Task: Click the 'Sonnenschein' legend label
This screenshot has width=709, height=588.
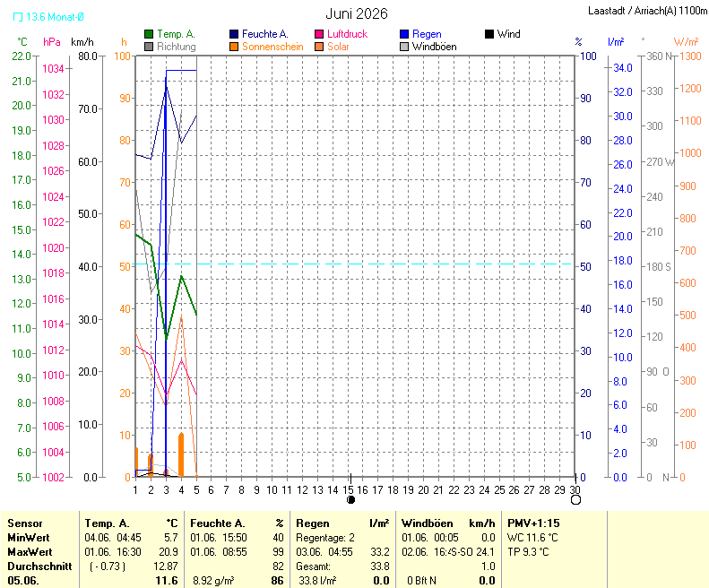Action: (x=272, y=47)
